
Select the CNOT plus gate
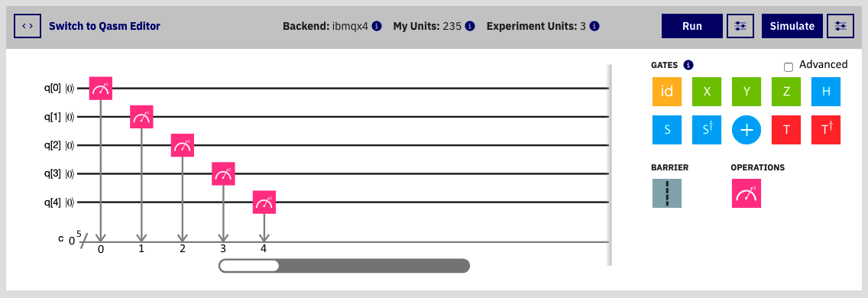click(x=747, y=130)
